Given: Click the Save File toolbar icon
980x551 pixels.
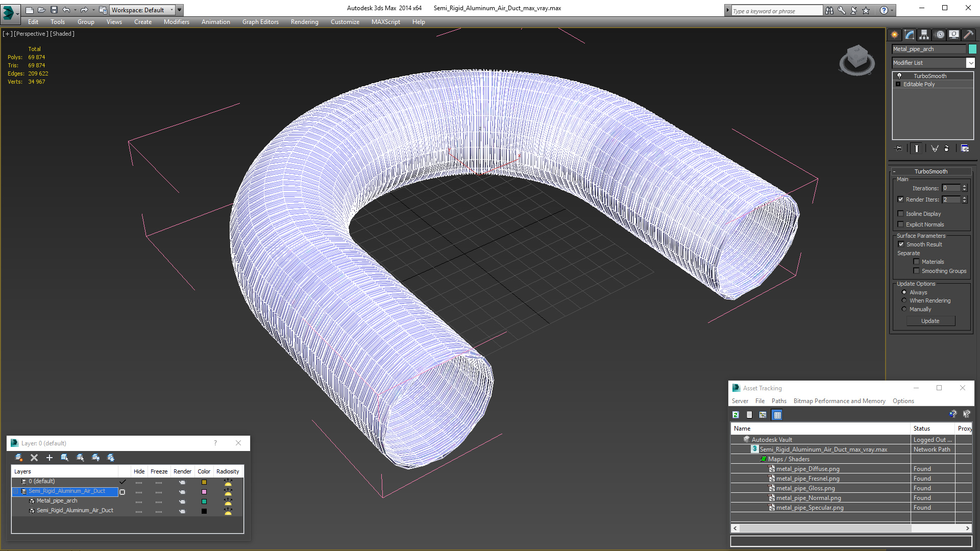Looking at the screenshot, I should tap(54, 10).
